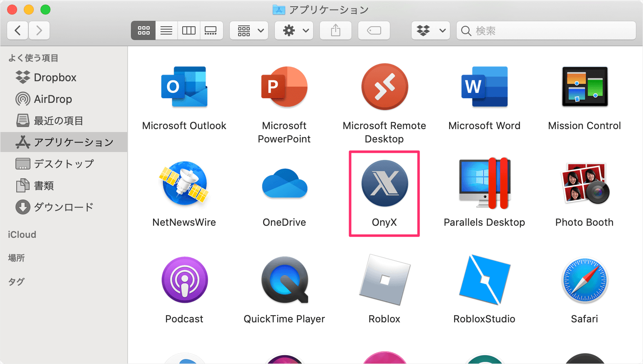
Task: Open AirDrop in the sidebar
Action: coord(64,99)
